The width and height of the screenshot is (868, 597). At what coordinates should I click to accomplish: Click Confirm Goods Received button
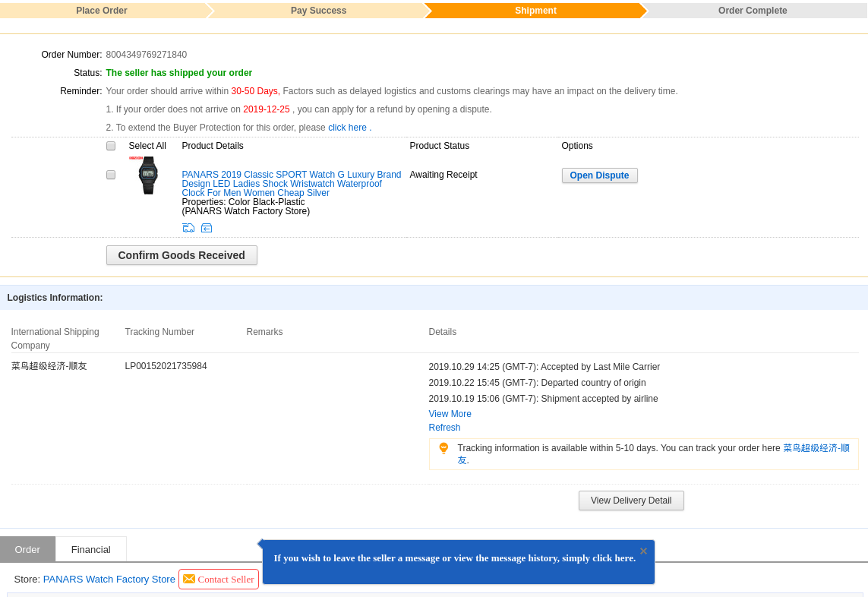point(181,255)
